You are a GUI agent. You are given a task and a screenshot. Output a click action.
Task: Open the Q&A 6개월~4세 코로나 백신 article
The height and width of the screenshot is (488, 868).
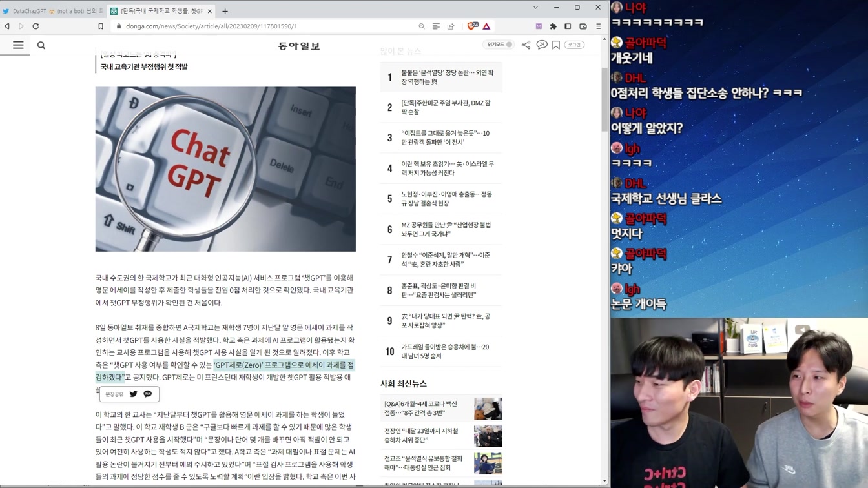point(420,408)
